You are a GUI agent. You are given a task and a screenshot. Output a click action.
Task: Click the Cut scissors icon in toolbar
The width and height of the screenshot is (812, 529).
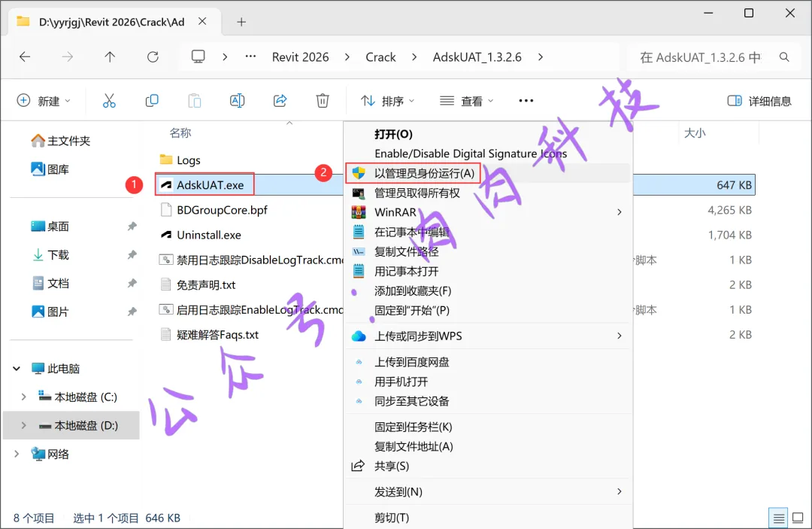[x=109, y=101]
